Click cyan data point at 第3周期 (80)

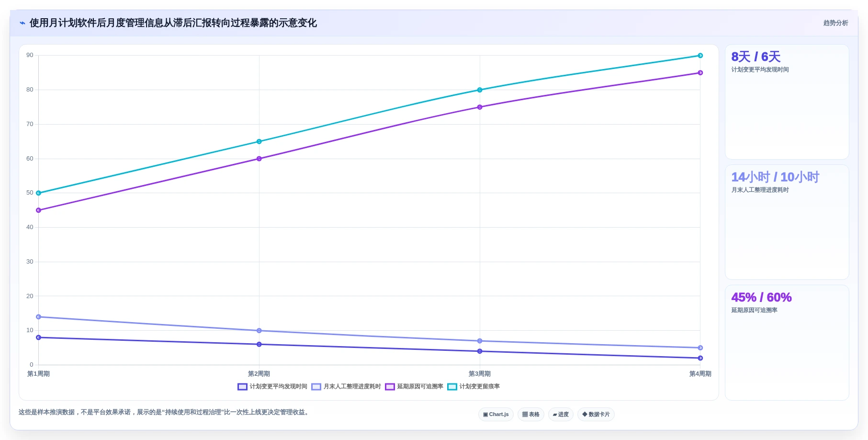point(480,90)
